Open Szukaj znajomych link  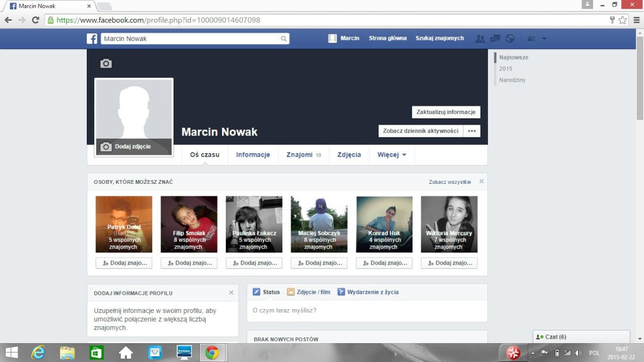440,38
